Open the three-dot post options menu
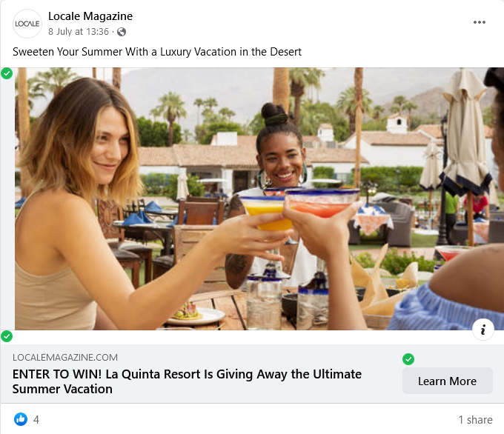This screenshot has width=504, height=434. pyautogui.click(x=479, y=22)
